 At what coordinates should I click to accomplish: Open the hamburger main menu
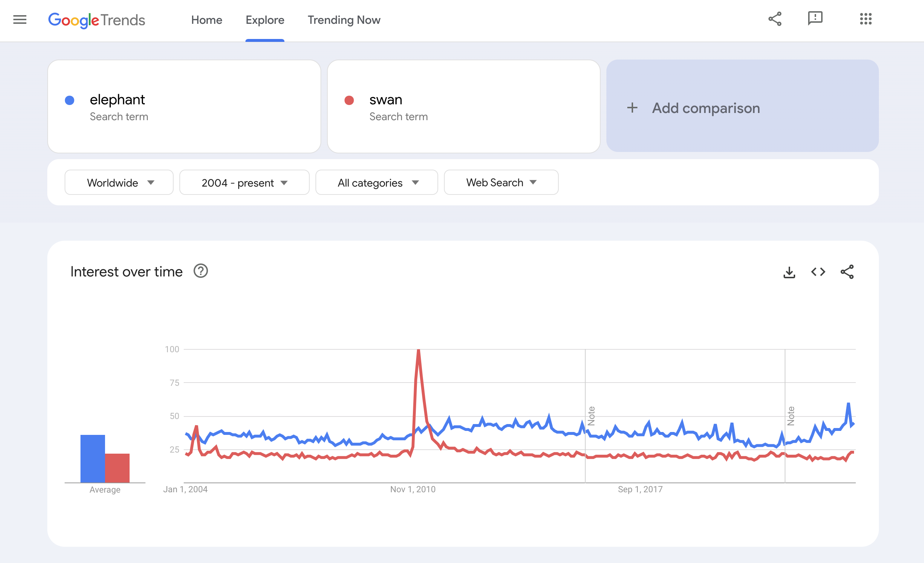pyautogui.click(x=20, y=19)
